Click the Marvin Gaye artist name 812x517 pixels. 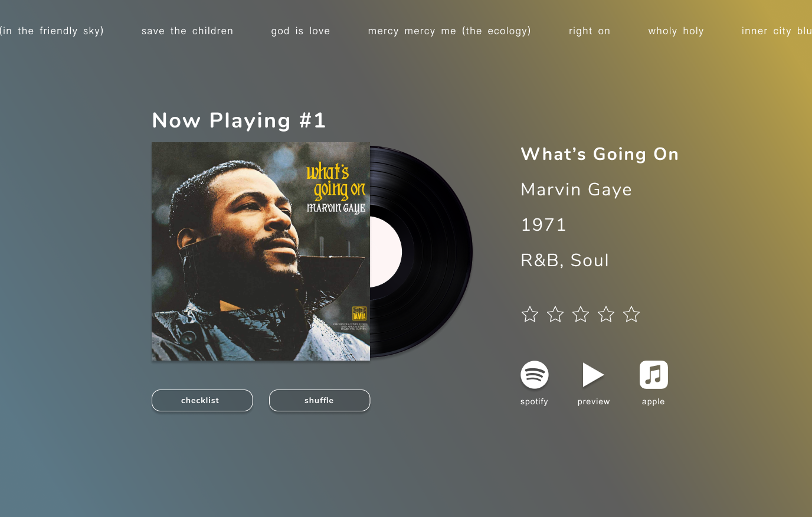tap(577, 189)
